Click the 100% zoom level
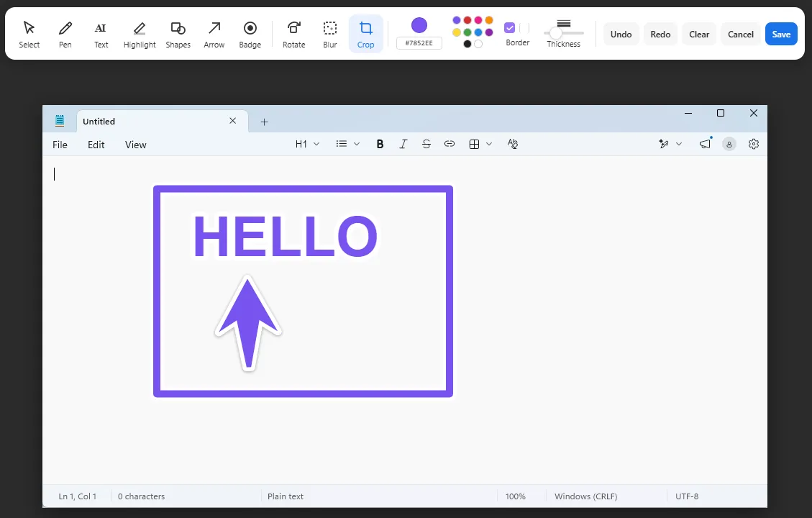812x518 pixels. tap(515, 496)
